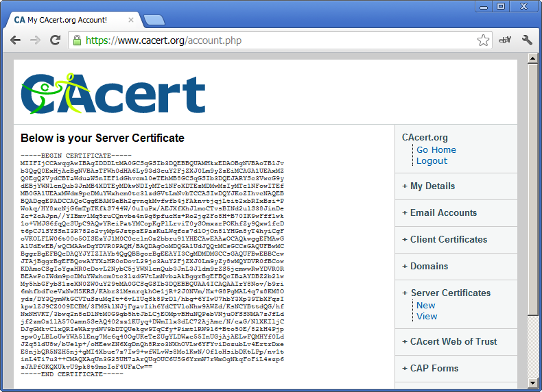Open the New server certificate link
The image size is (542, 392).
[x=425, y=306]
